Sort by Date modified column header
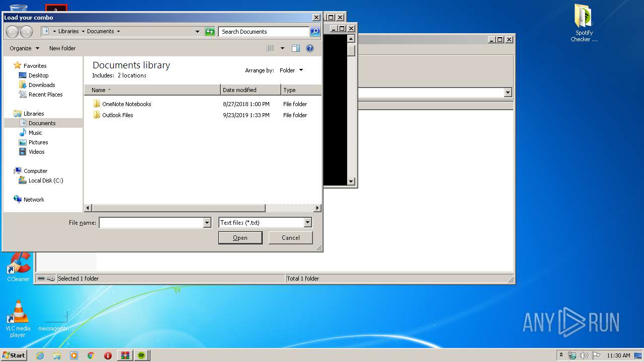 click(251, 90)
